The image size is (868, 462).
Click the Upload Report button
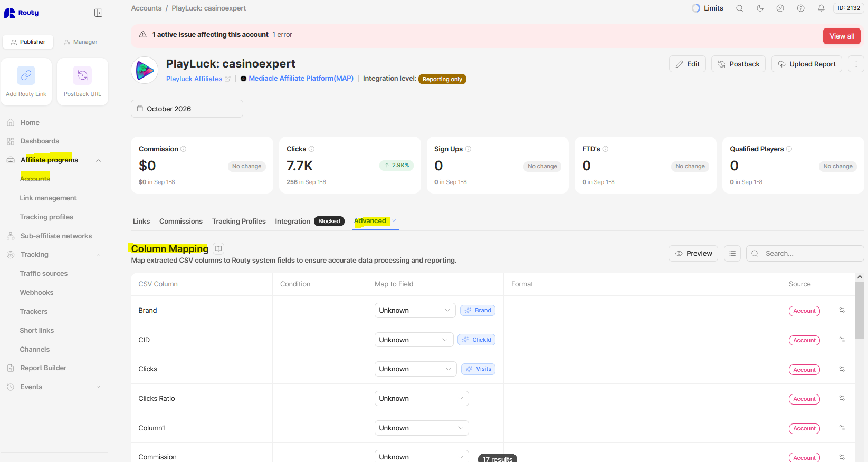(807, 64)
